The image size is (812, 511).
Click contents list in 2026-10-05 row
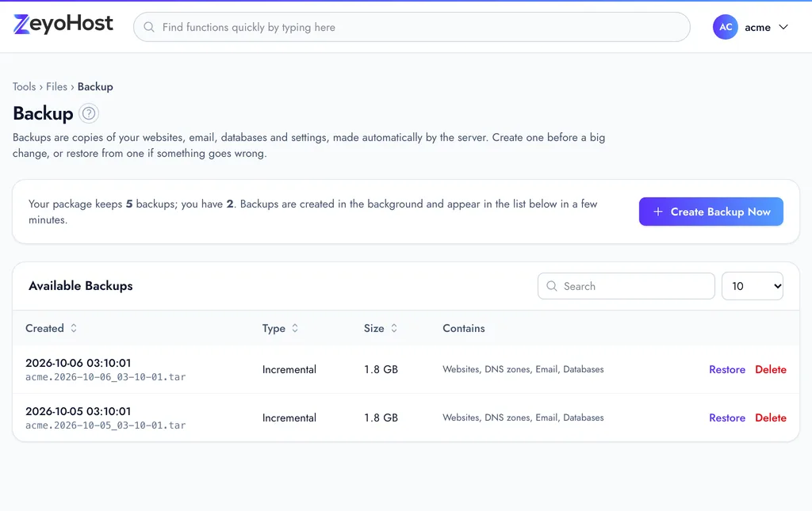pos(523,418)
